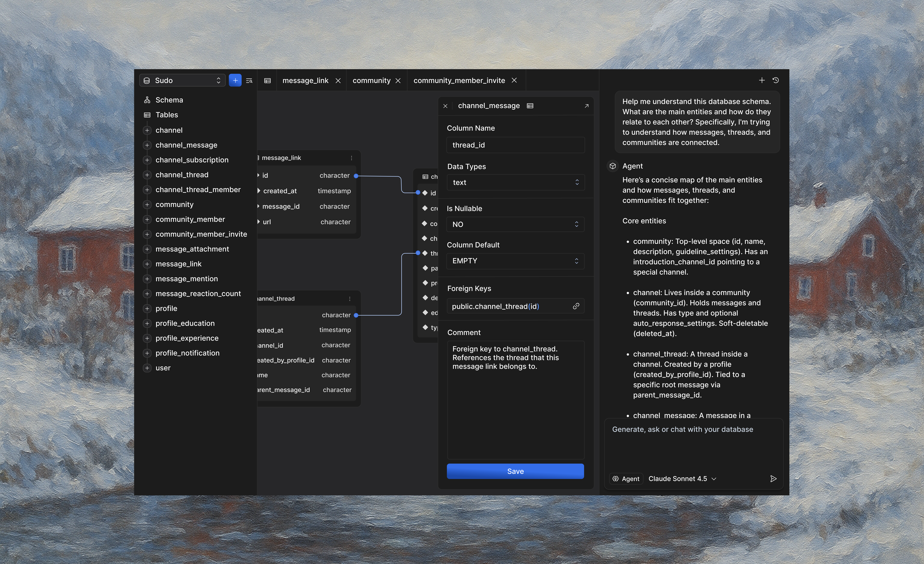Open the table grid view tab icon

pos(267,80)
